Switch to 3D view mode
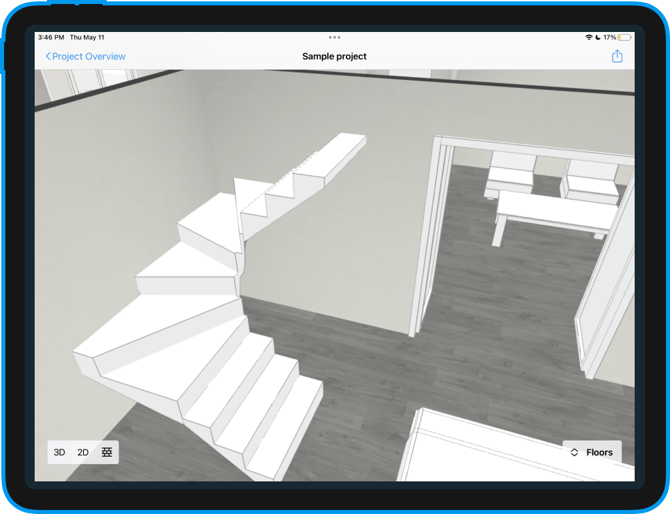Image resolution: width=670 pixels, height=514 pixels. coord(59,452)
